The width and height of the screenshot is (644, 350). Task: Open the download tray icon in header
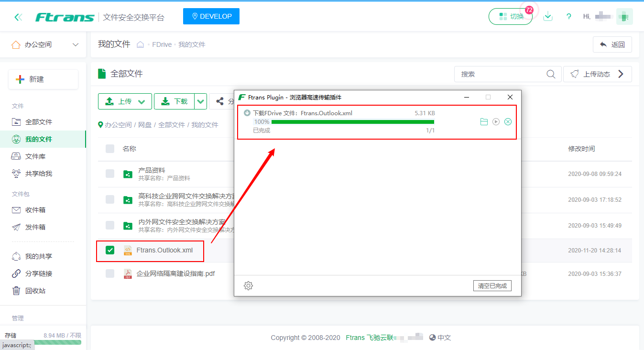[548, 17]
